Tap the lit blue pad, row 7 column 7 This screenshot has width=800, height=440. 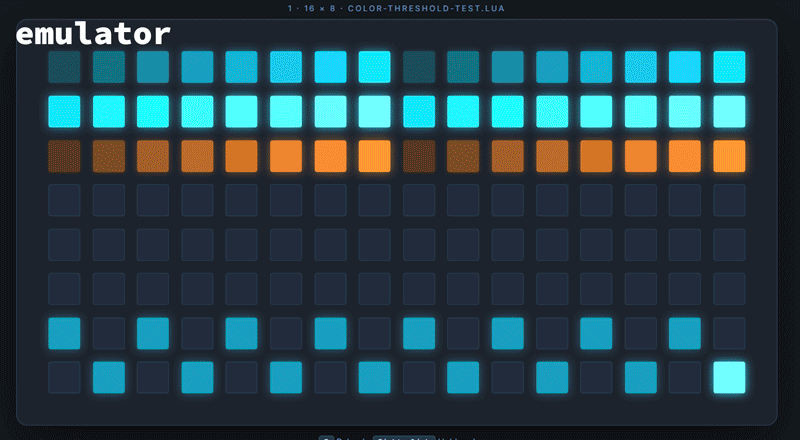pyautogui.click(x=330, y=333)
